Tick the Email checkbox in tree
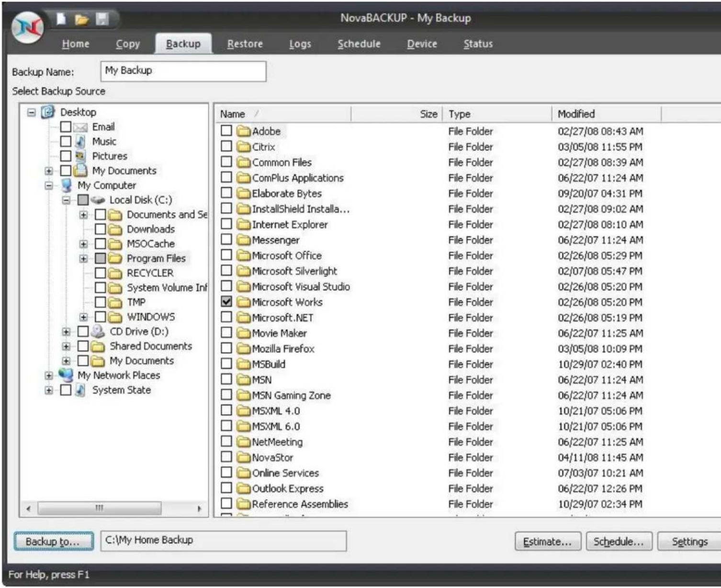The width and height of the screenshot is (721, 588). coord(66,127)
